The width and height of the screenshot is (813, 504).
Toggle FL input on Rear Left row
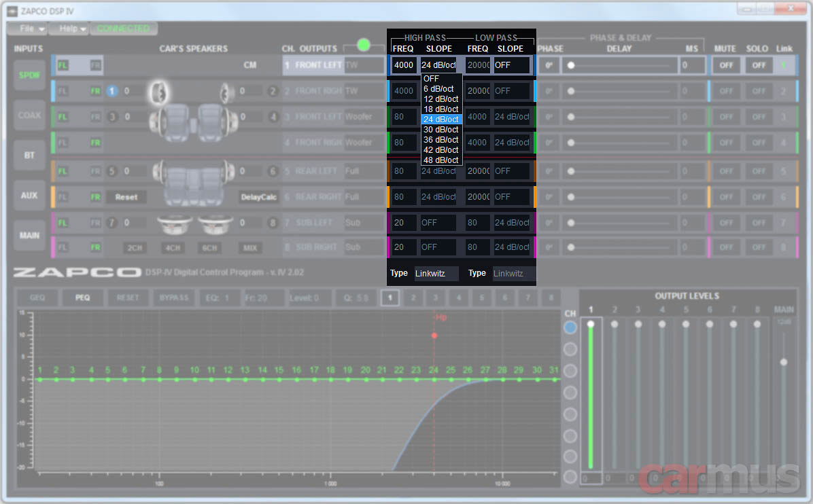point(63,171)
